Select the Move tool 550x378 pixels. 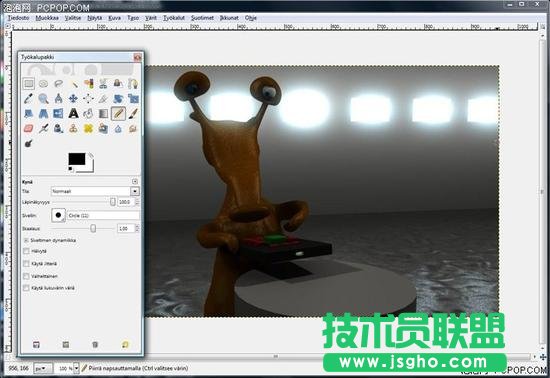[73, 99]
